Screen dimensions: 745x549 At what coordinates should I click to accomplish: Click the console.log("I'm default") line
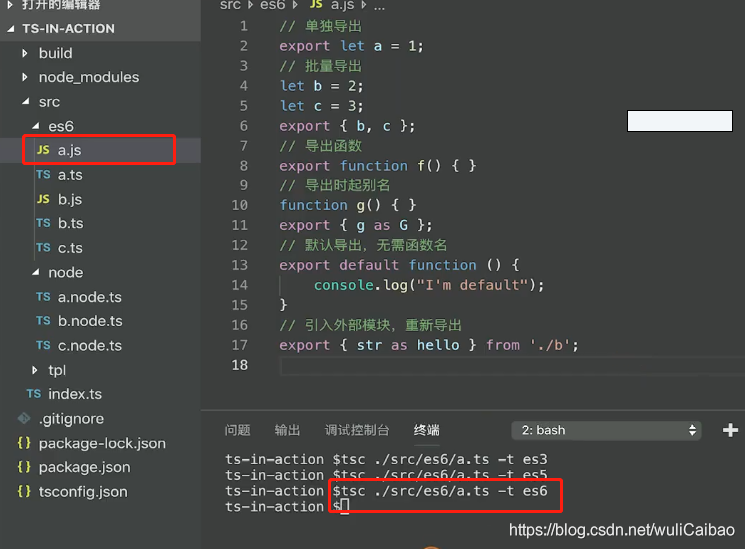click(x=429, y=285)
